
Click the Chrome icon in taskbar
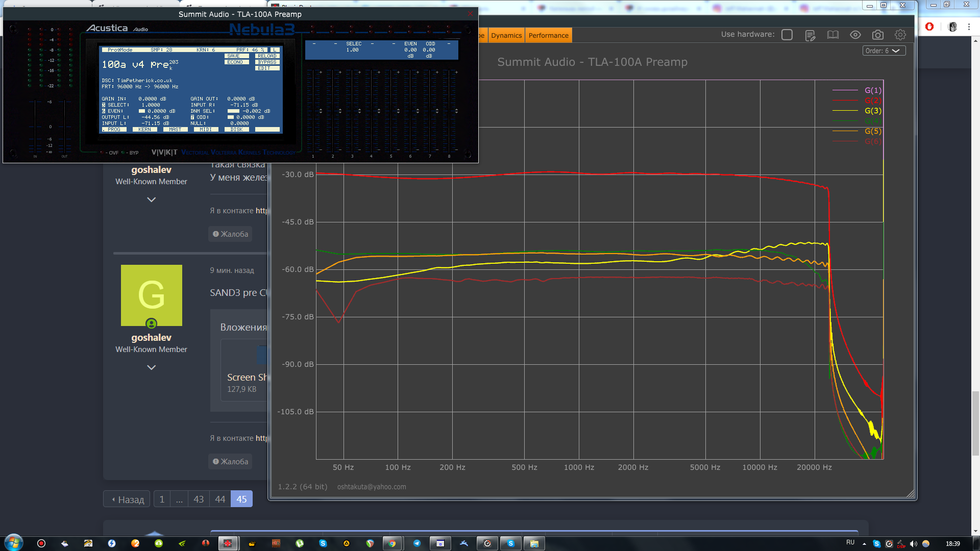[x=392, y=543]
